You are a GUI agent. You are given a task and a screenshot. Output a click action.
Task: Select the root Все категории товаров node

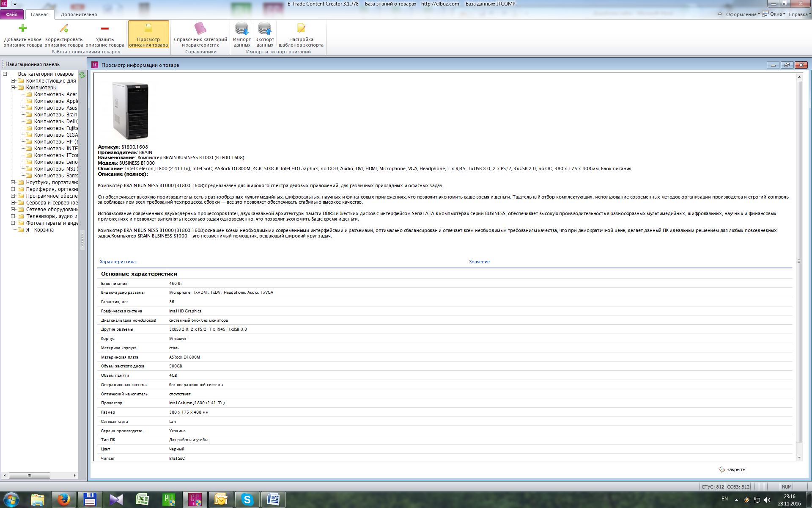tap(46, 74)
